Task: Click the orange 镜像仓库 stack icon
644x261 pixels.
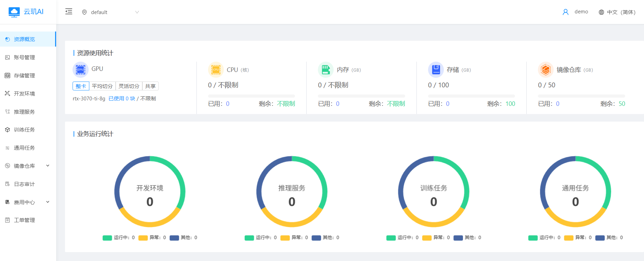Action: click(x=545, y=70)
